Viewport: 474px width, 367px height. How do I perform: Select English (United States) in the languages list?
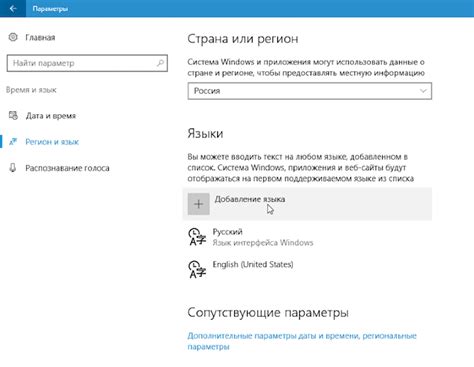(307, 270)
